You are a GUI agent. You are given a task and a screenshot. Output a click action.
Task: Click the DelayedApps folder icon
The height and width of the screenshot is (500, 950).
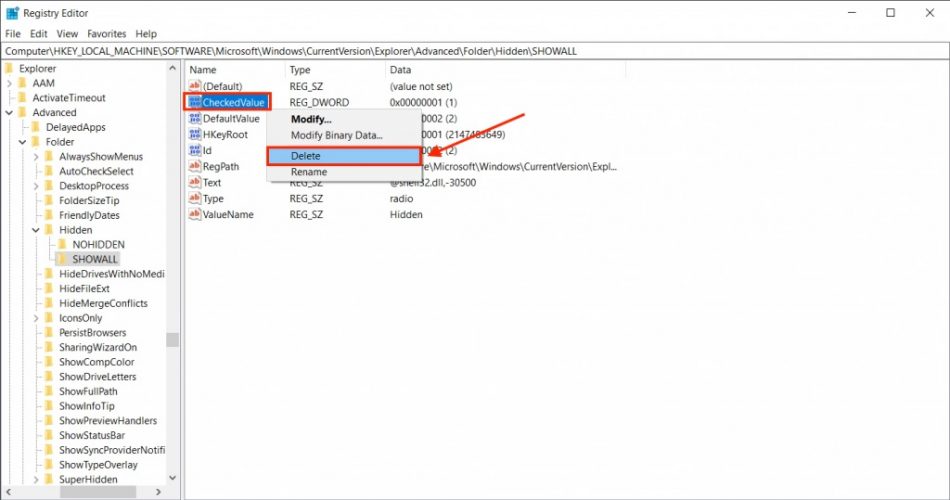[x=36, y=127]
